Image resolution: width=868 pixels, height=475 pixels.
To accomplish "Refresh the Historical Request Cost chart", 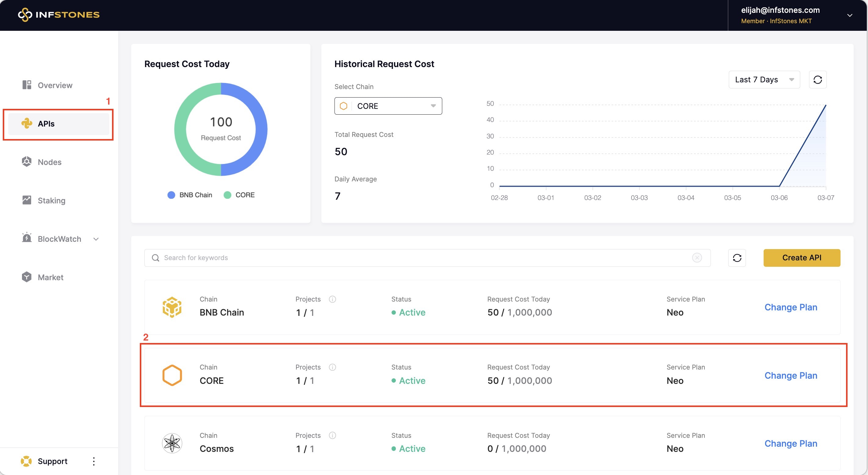I will (x=817, y=80).
